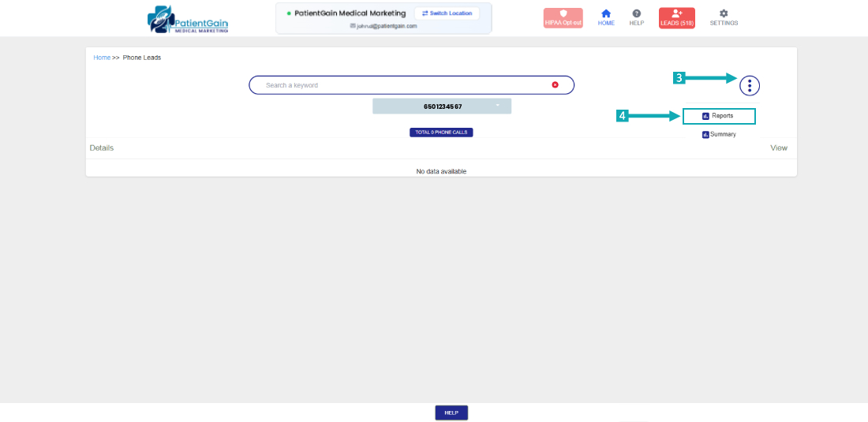Click the No data available message
Image resolution: width=868 pixels, height=422 pixels.
[x=441, y=171]
